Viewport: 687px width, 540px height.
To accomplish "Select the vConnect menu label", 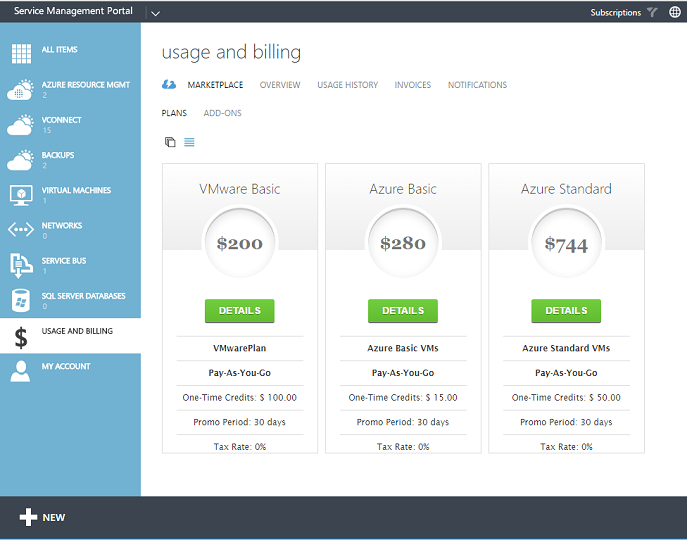I will click(61, 120).
